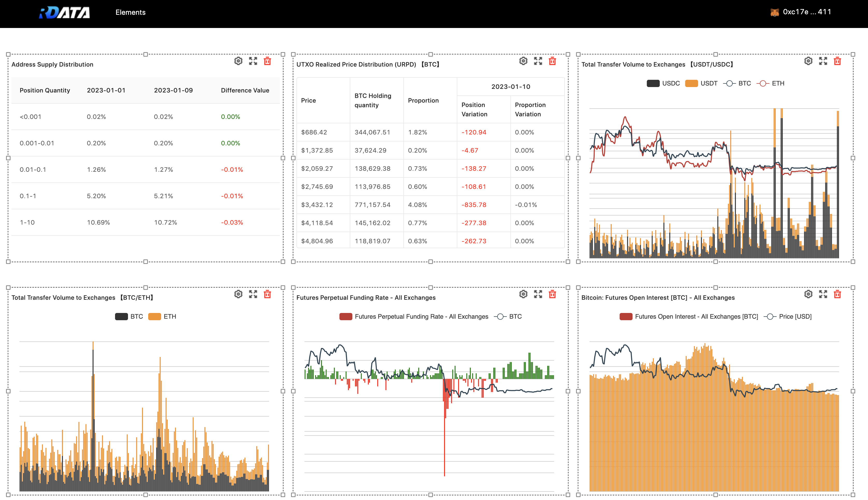Click wallet address 0xc17e...411
868x500 pixels.
point(807,12)
